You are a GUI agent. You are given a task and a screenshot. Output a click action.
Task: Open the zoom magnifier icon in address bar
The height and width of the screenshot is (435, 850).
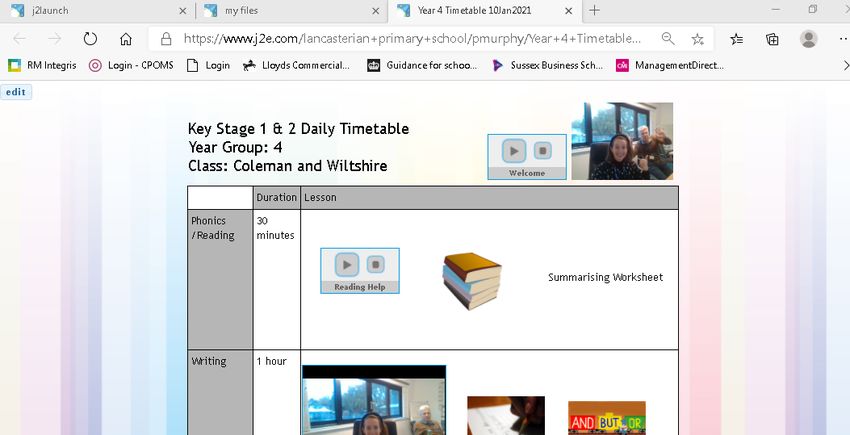click(x=668, y=39)
